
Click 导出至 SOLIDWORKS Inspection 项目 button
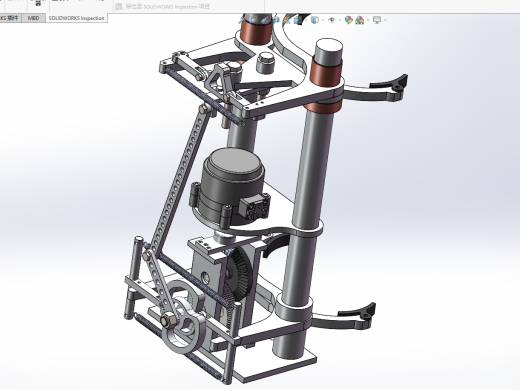[162, 6]
